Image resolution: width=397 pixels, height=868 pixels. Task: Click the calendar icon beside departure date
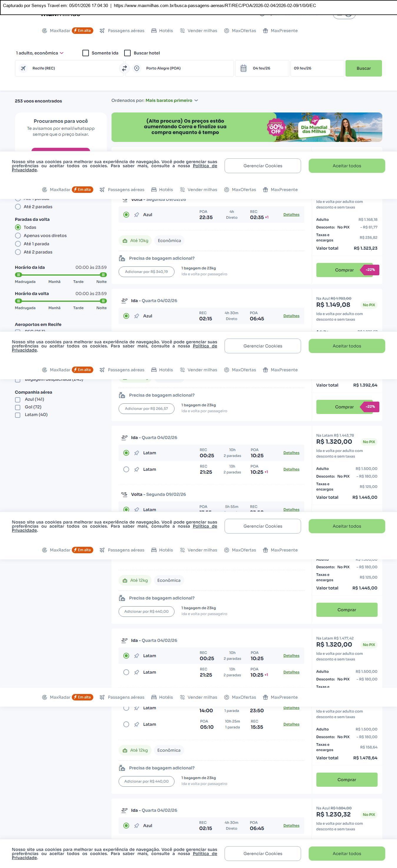243,68
